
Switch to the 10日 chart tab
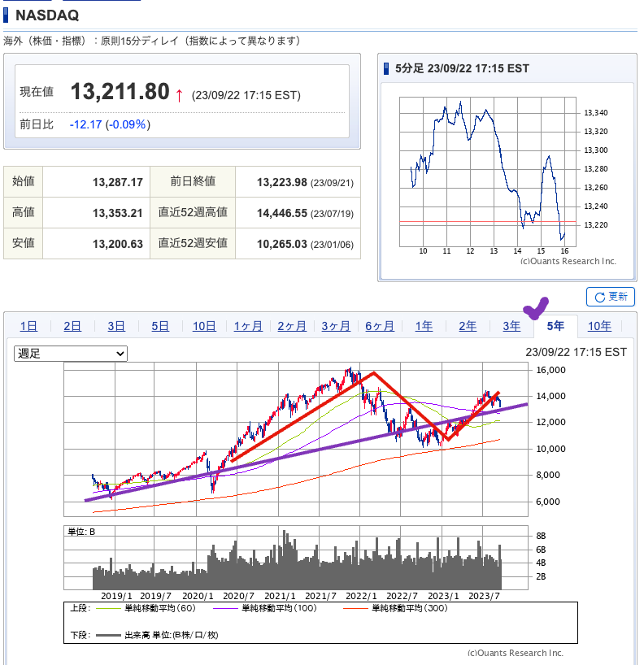[204, 326]
